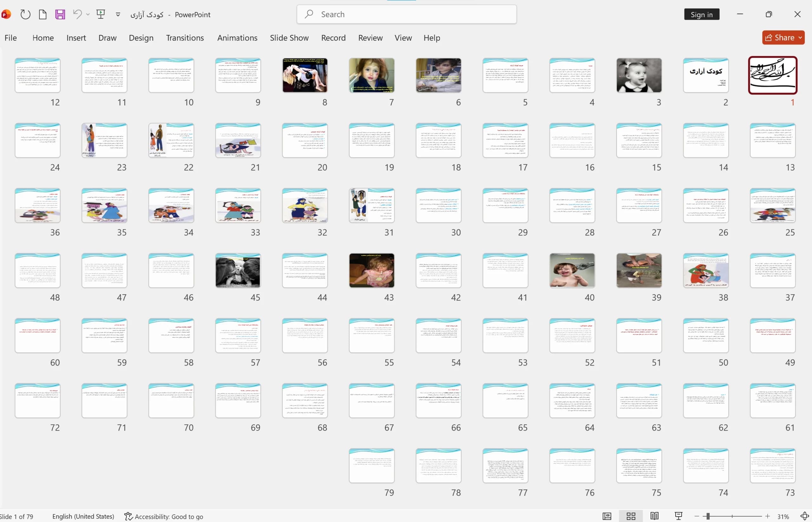
Task: Select slide 79 thumbnail
Action: 372,466
